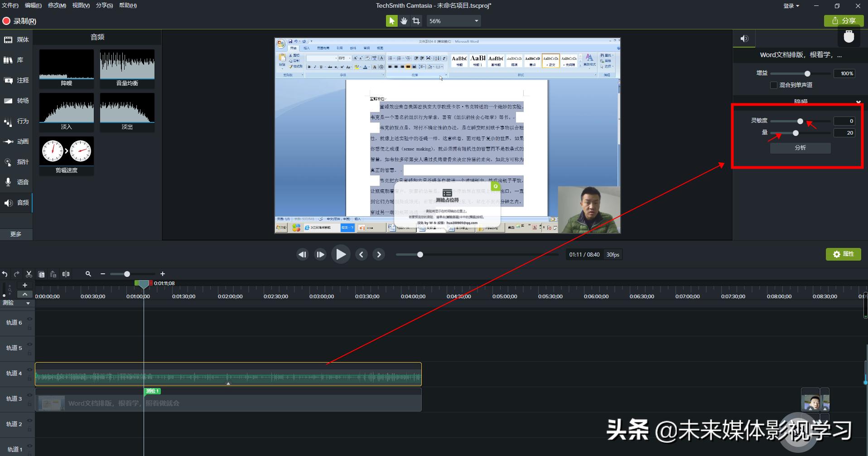Open the 分享(S) menu
This screenshot has width=868, height=456.
click(x=104, y=5)
